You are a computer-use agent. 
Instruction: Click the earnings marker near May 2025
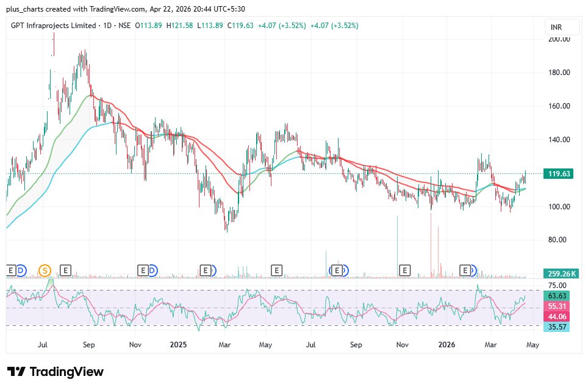pyautogui.click(x=276, y=270)
